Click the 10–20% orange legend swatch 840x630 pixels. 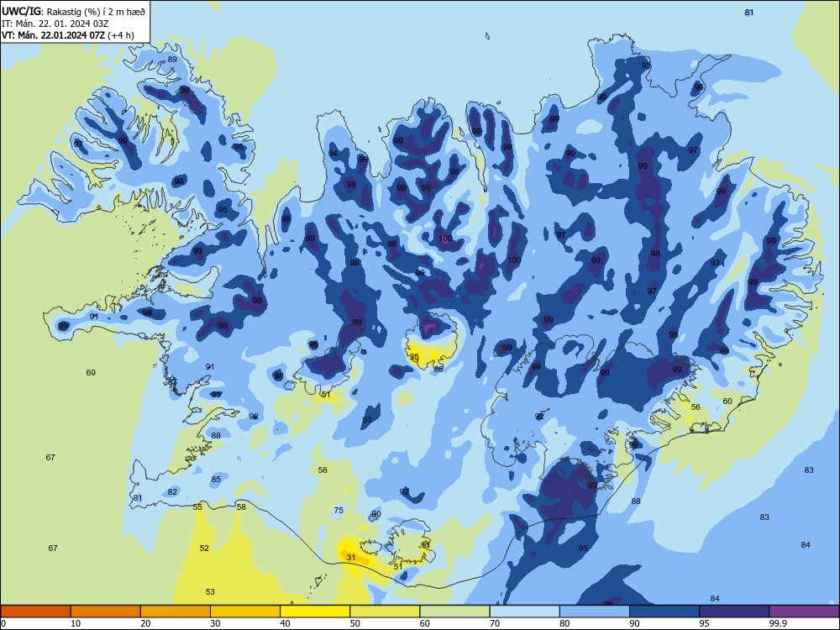[106, 612]
